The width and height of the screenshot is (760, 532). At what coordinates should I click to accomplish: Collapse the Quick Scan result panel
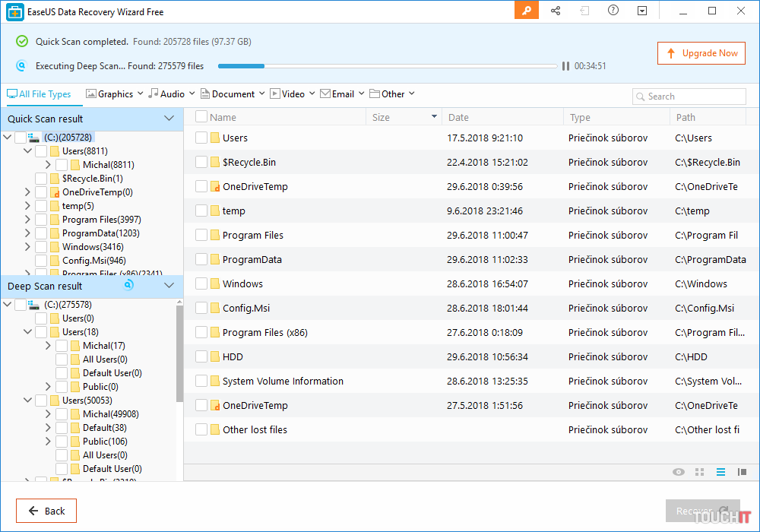coord(169,119)
